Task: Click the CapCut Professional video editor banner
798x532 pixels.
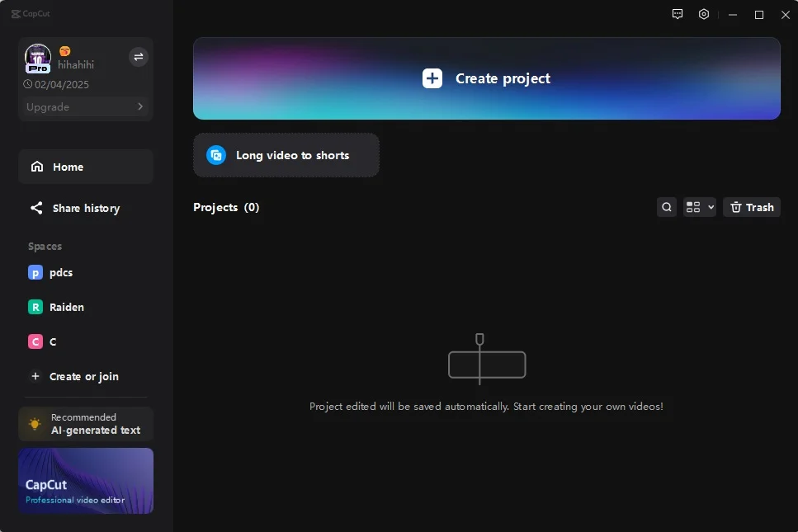Action: coord(86,481)
